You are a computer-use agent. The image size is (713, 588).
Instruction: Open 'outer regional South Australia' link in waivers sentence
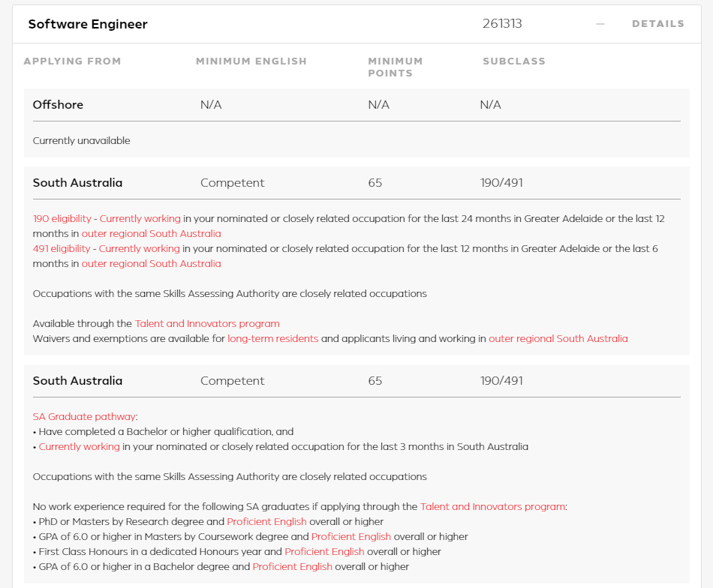point(558,338)
